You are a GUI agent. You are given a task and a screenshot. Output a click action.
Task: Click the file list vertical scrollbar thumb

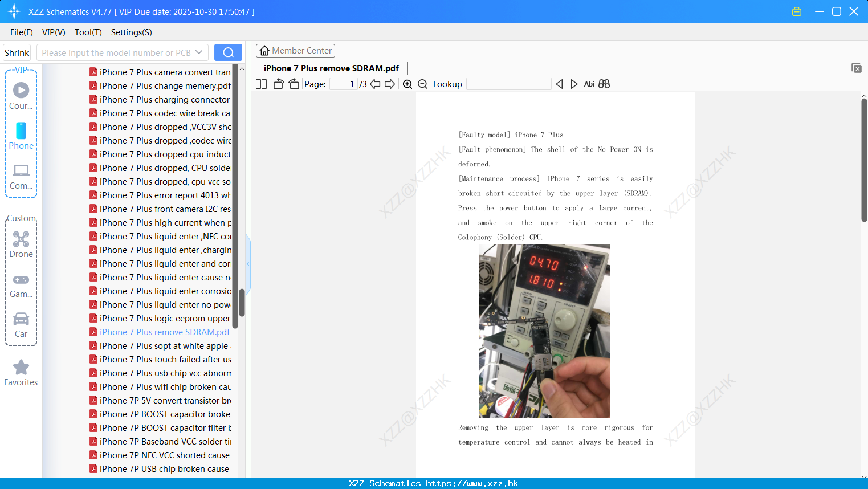(x=242, y=302)
